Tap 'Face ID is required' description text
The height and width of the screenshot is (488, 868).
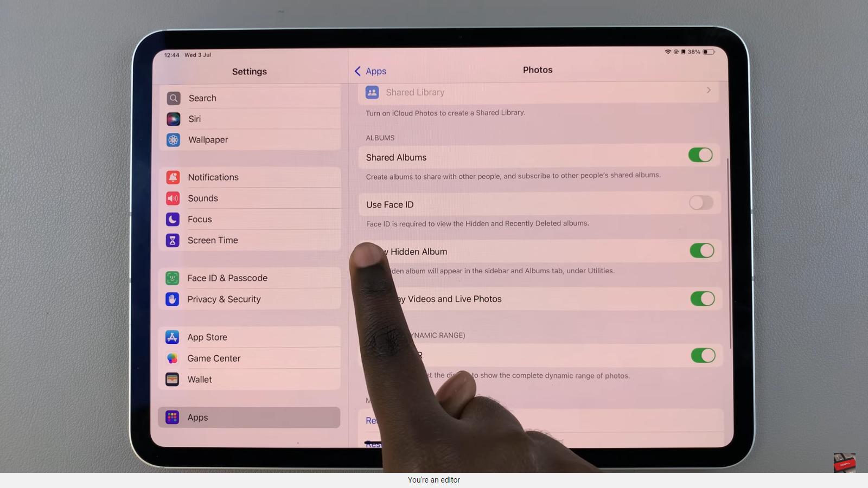(x=477, y=223)
